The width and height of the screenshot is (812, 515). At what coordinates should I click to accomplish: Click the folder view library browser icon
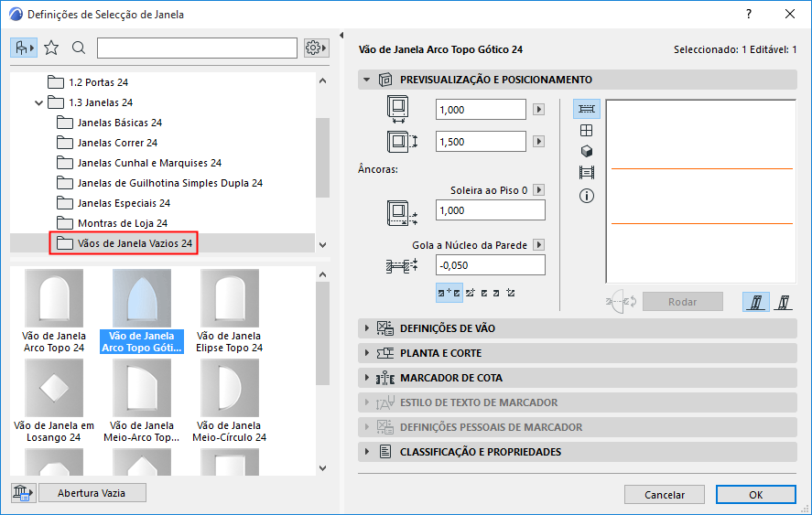[23, 48]
